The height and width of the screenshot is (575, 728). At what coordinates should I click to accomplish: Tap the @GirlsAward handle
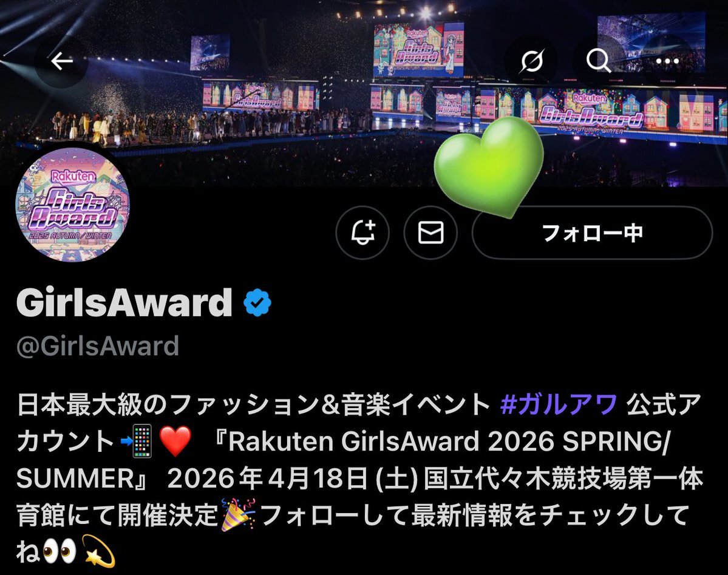tap(98, 346)
